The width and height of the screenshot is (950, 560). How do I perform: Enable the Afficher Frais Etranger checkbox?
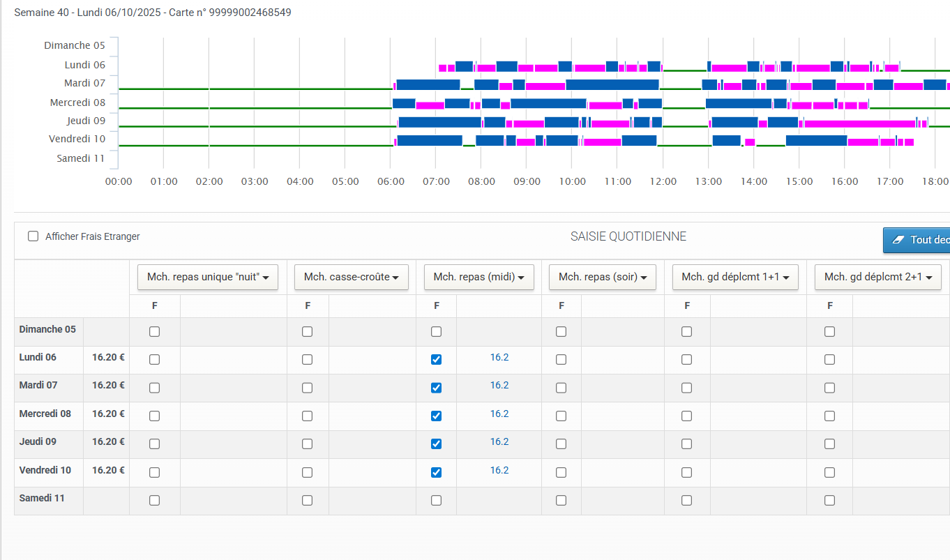pos(33,236)
